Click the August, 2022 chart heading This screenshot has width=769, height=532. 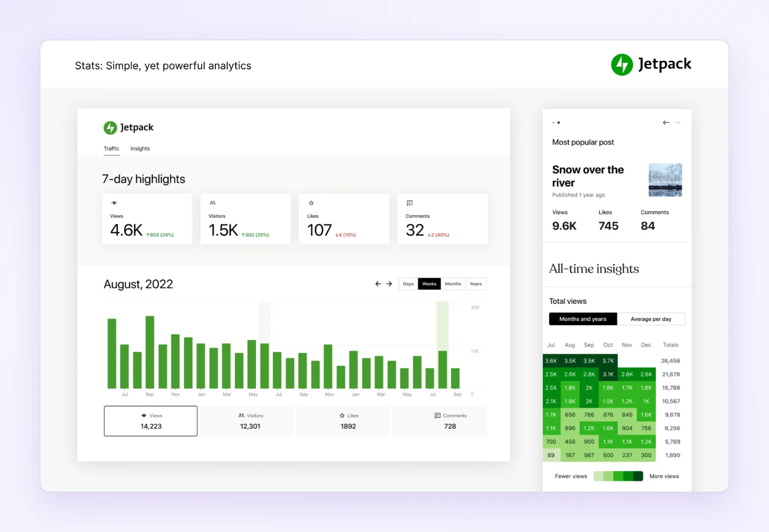[138, 284]
